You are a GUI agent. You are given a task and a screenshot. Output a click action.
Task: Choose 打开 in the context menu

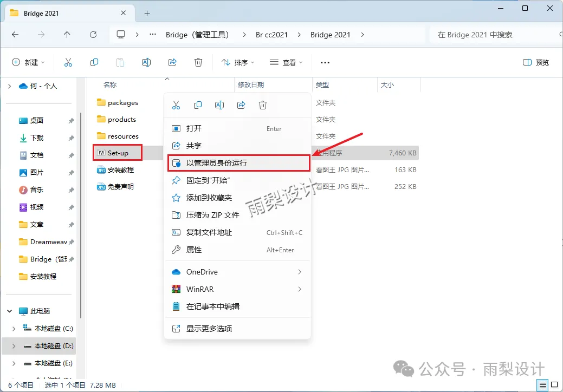click(237, 128)
